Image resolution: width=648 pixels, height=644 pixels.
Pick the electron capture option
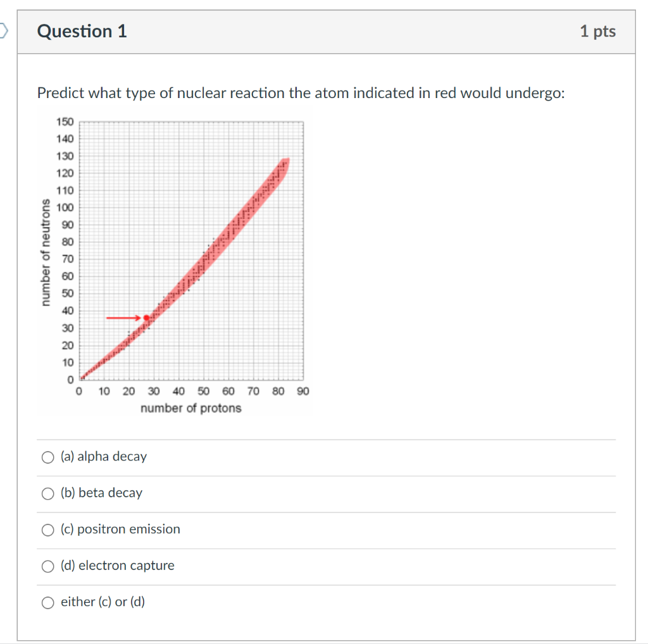47,566
